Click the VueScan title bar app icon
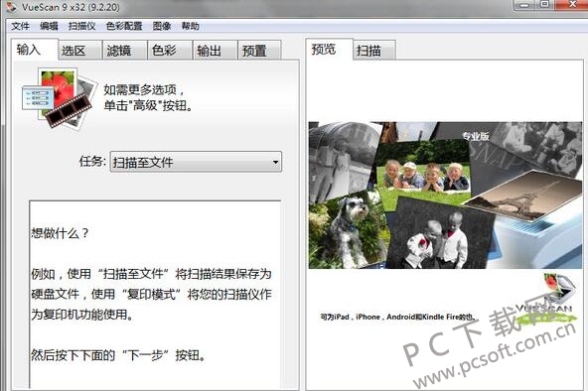This screenshot has height=391, width=588. [x=11, y=6]
